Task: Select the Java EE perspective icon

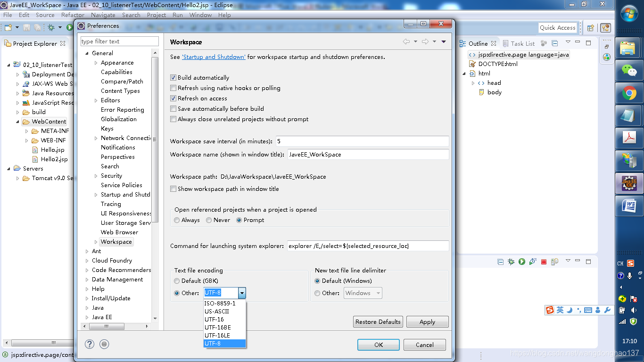Action: tap(606, 28)
